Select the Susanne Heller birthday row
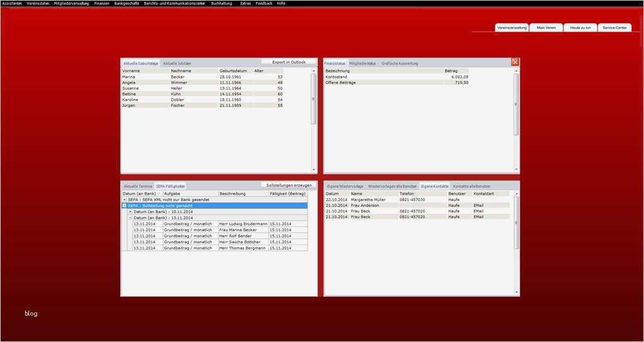 tap(203, 88)
